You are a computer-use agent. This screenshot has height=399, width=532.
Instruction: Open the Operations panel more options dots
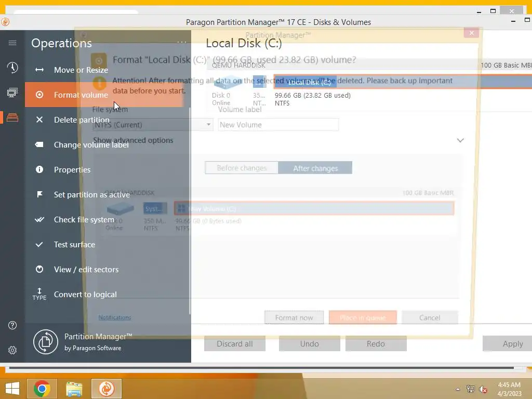[x=181, y=43]
